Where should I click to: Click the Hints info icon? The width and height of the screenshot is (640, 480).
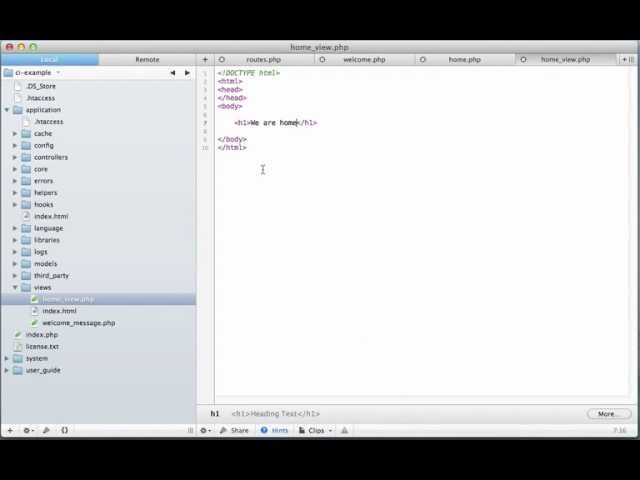click(264, 430)
